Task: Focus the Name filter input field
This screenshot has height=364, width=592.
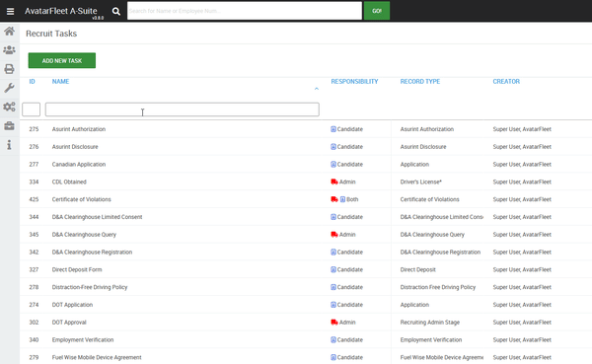Action: (183, 109)
